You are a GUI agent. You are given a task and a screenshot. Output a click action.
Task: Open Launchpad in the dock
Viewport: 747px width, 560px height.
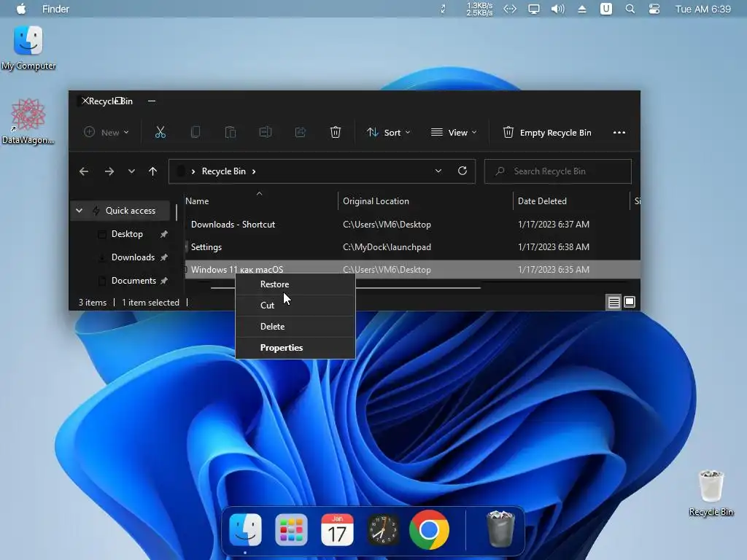[x=291, y=529]
